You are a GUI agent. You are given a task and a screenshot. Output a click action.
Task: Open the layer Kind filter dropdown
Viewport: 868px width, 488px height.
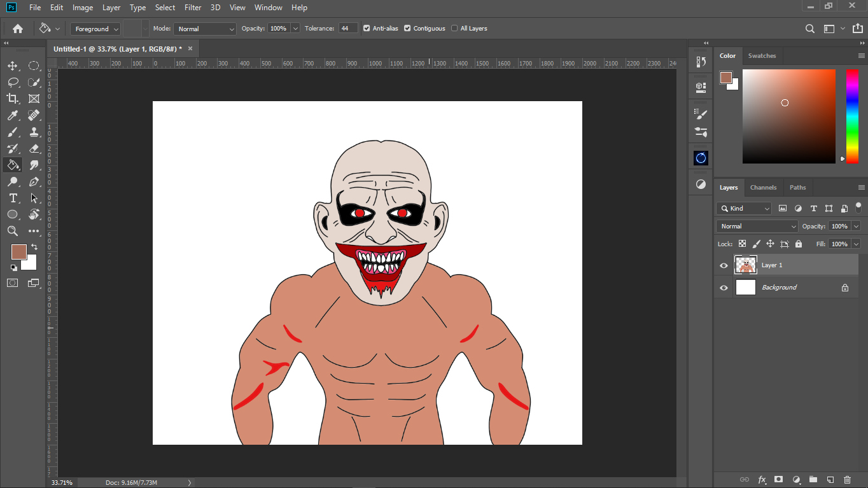tap(744, 208)
